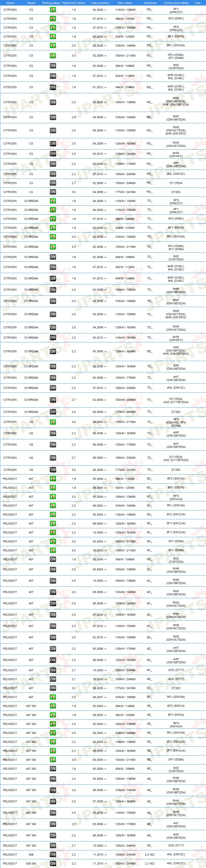Screen dimensions: 206x868
Task: Select petrol icon in C5 BREAK XFU 3.0 row
Action: pyautogui.click(x=53, y=247)
